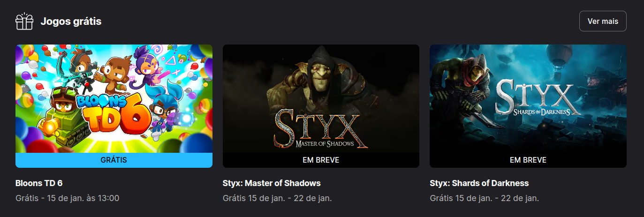Screen dimensions: 644x217
Task: Click the date range below the Master of Shadows title
Action: tap(277, 198)
